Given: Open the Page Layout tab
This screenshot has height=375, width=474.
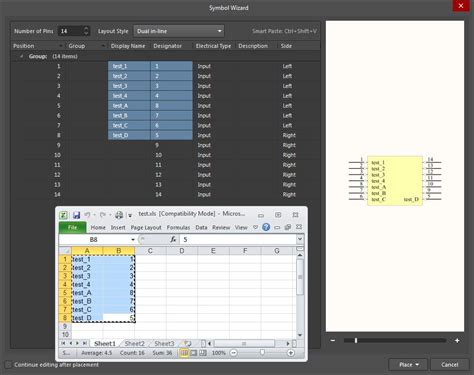Looking at the screenshot, I should click(x=146, y=227).
